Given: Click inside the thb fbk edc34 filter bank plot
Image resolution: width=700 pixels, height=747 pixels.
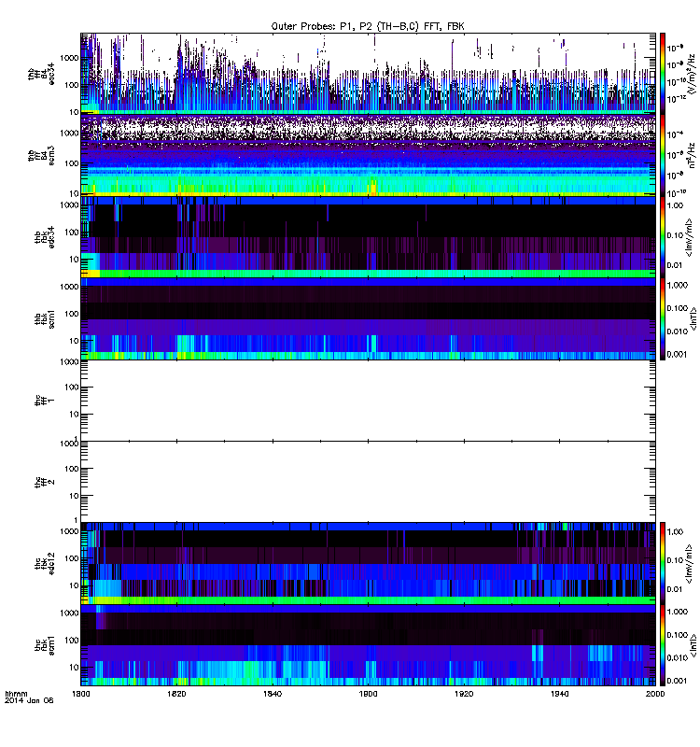Looking at the screenshot, I should [368, 237].
